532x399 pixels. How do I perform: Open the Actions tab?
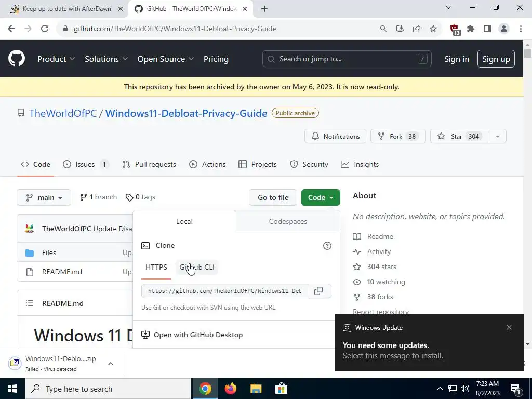point(207,164)
